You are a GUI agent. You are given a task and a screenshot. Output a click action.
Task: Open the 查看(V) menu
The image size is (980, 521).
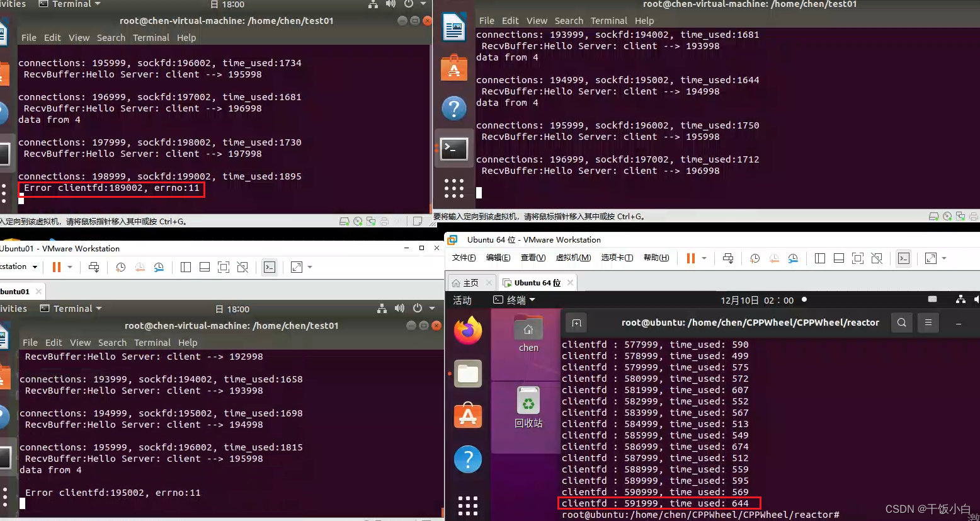click(x=533, y=258)
